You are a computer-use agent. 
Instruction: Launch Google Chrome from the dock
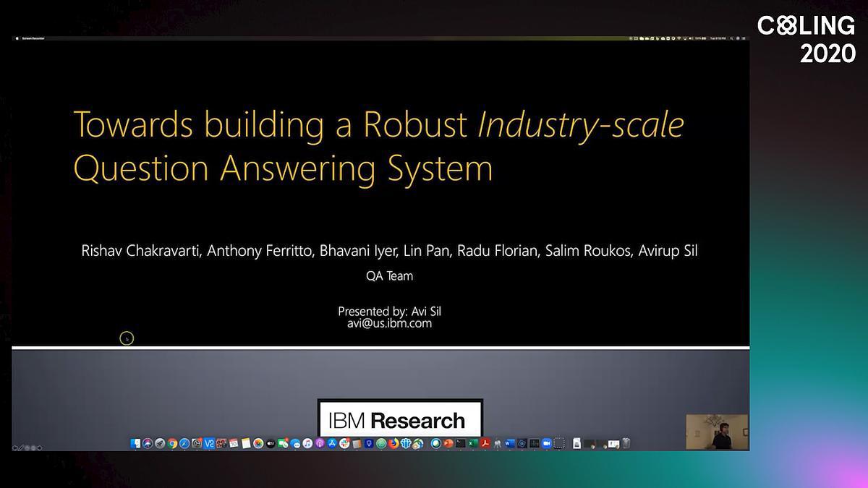[x=172, y=443]
